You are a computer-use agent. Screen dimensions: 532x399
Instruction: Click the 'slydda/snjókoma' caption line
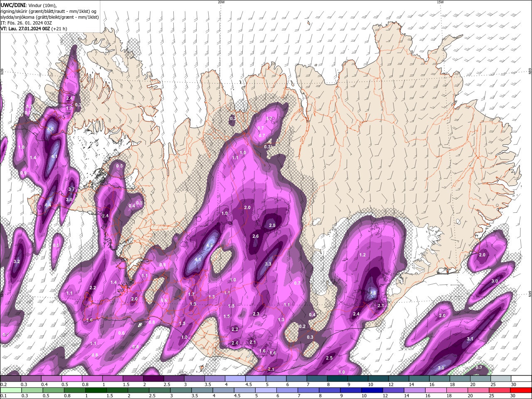pyautogui.click(x=49, y=17)
